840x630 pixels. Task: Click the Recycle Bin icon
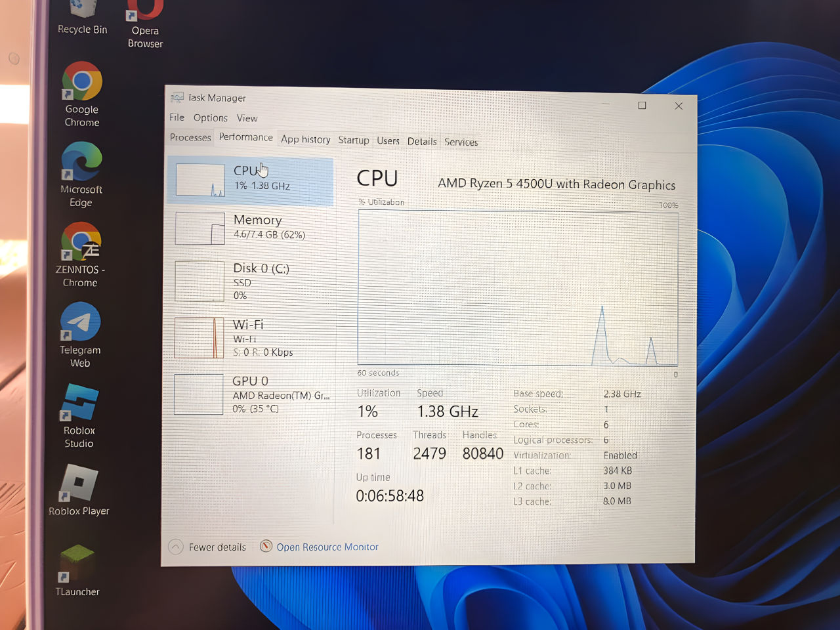83,10
